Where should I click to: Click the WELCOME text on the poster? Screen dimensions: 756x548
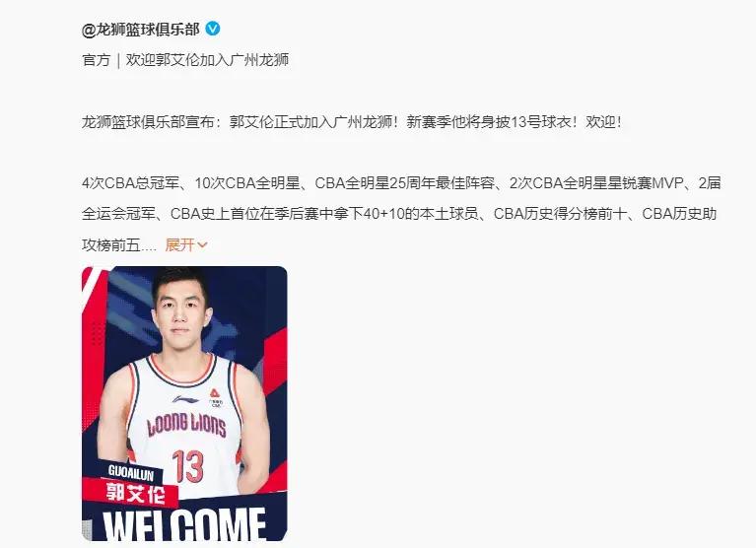click(x=184, y=525)
